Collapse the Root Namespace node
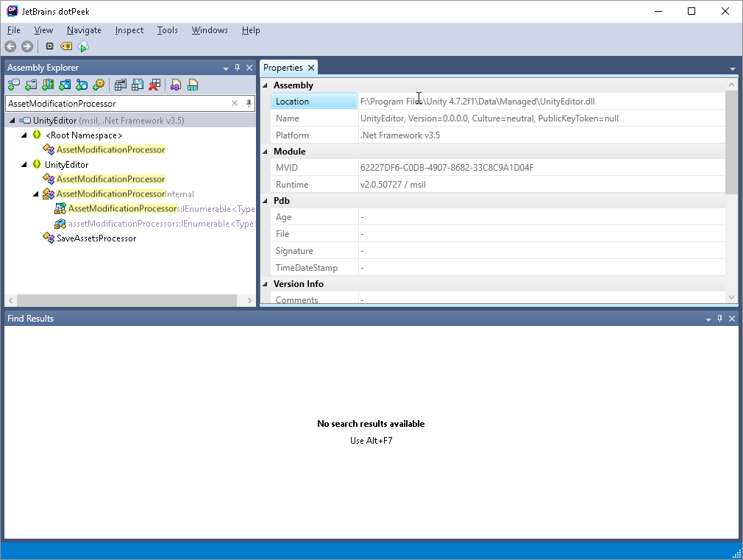 24,135
